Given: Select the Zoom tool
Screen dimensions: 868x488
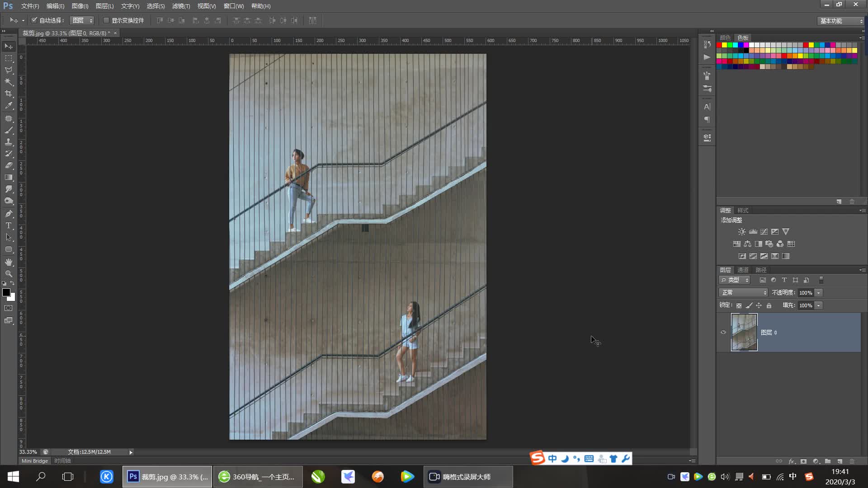Looking at the screenshot, I should [x=9, y=274].
